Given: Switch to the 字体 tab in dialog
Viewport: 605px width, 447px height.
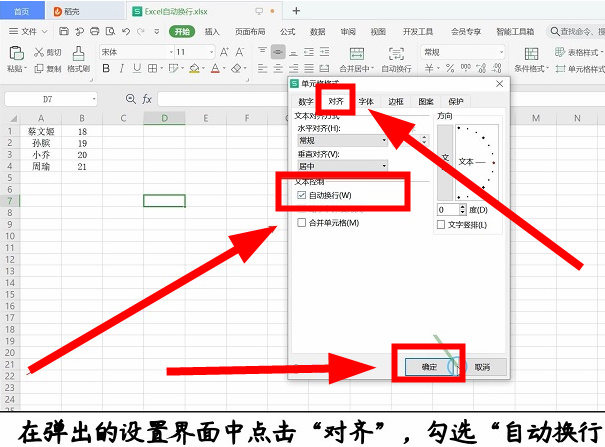Looking at the screenshot, I should 366,101.
